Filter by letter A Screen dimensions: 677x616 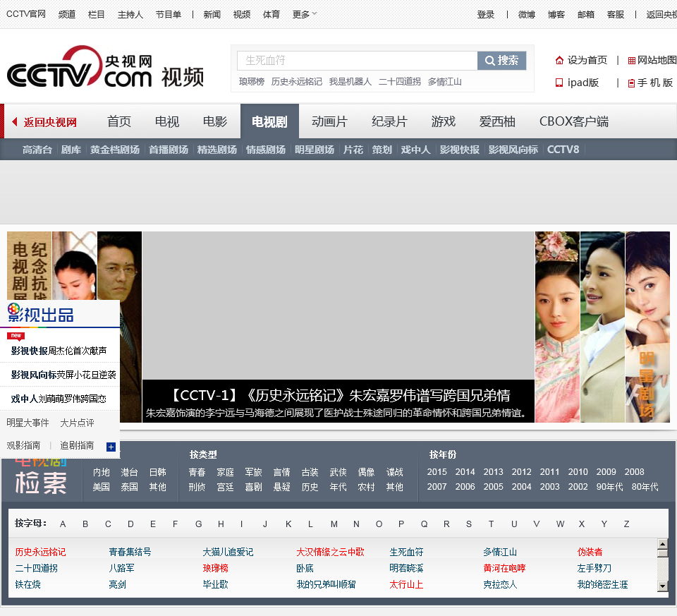(x=63, y=524)
